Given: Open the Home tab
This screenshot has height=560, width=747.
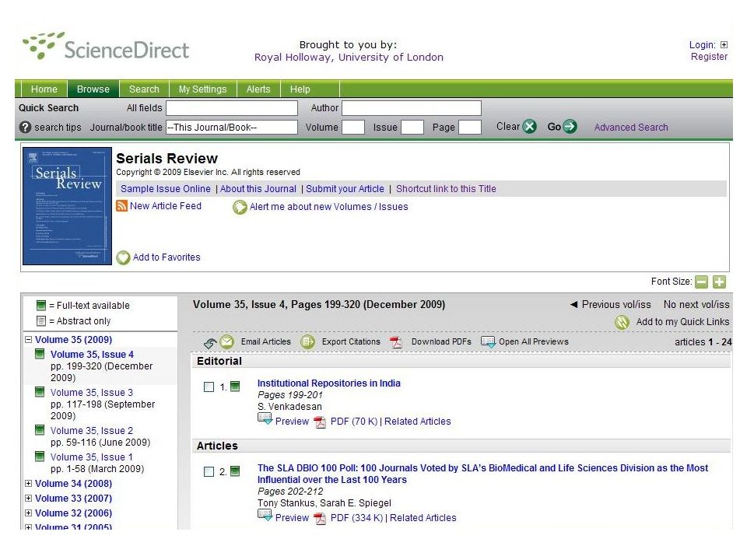Looking at the screenshot, I should coord(44,89).
